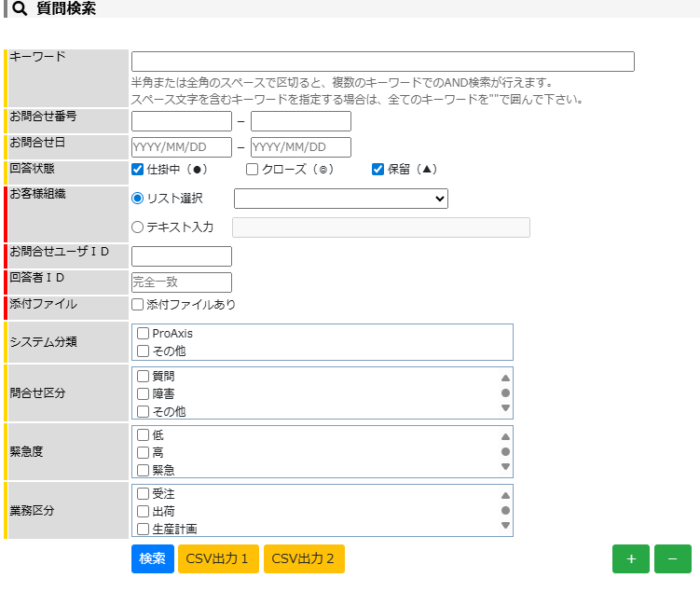Click the green minus button

(672, 558)
